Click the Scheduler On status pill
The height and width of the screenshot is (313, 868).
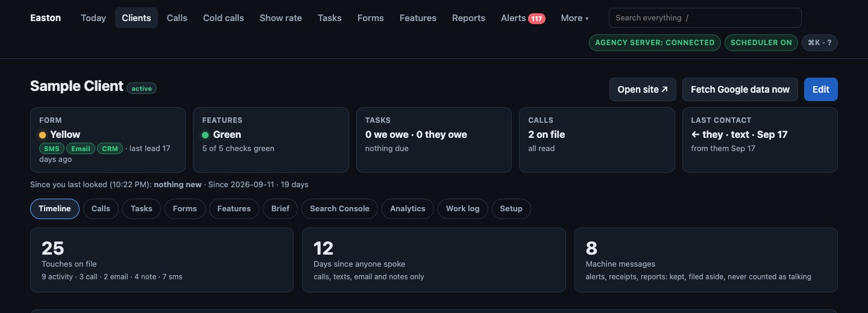click(x=761, y=43)
